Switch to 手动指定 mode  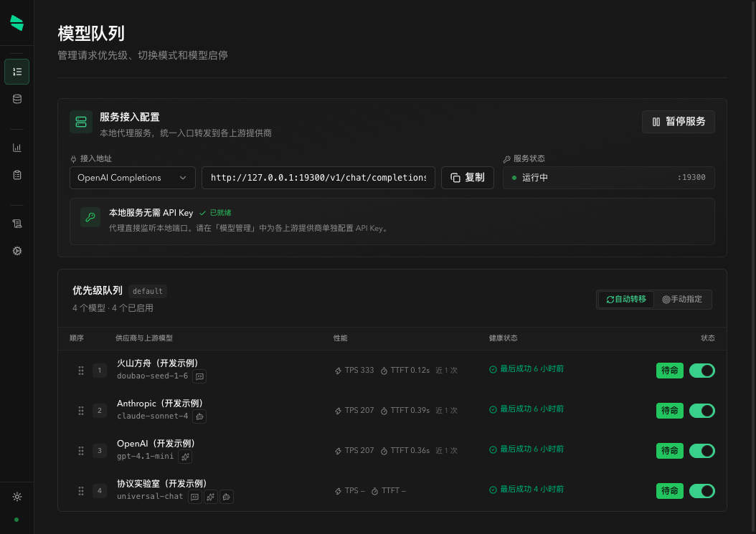tap(681, 300)
